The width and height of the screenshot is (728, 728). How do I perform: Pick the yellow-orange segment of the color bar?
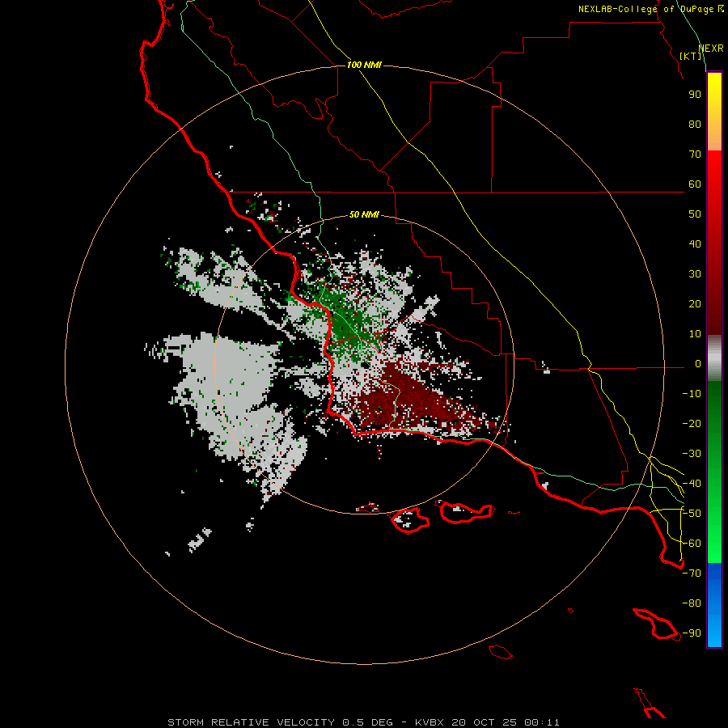click(714, 112)
